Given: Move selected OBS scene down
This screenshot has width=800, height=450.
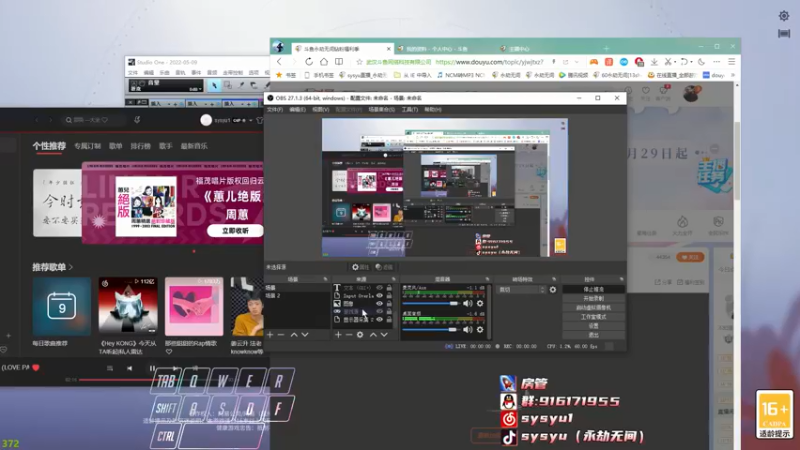Looking at the screenshot, I should (x=305, y=335).
